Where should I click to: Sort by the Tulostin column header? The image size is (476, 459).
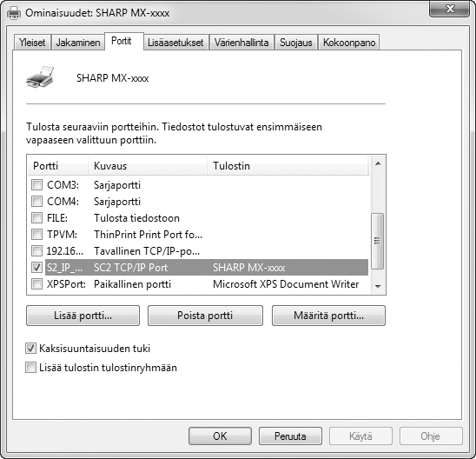pyautogui.click(x=288, y=166)
